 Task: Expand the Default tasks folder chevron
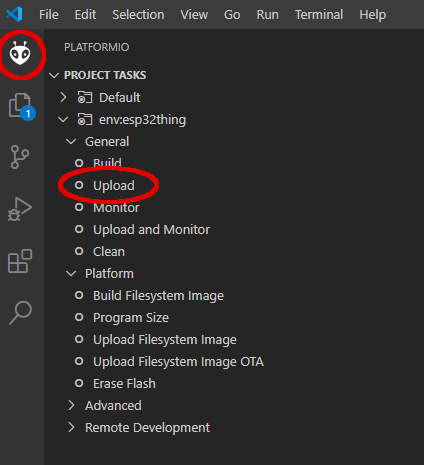click(x=63, y=97)
